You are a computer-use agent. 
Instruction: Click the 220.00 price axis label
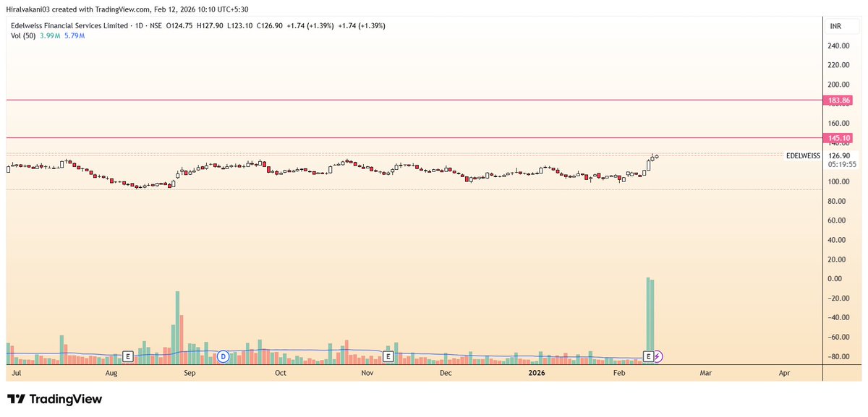838,65
